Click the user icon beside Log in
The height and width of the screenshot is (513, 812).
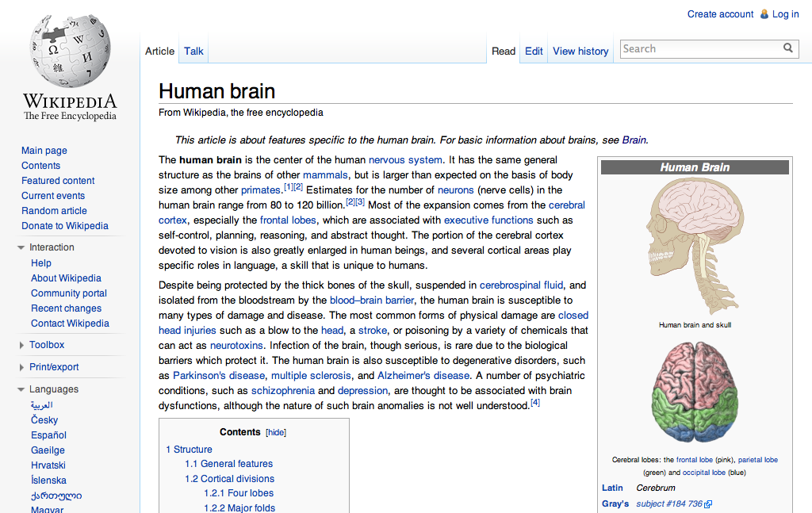[x=764, y=14]
